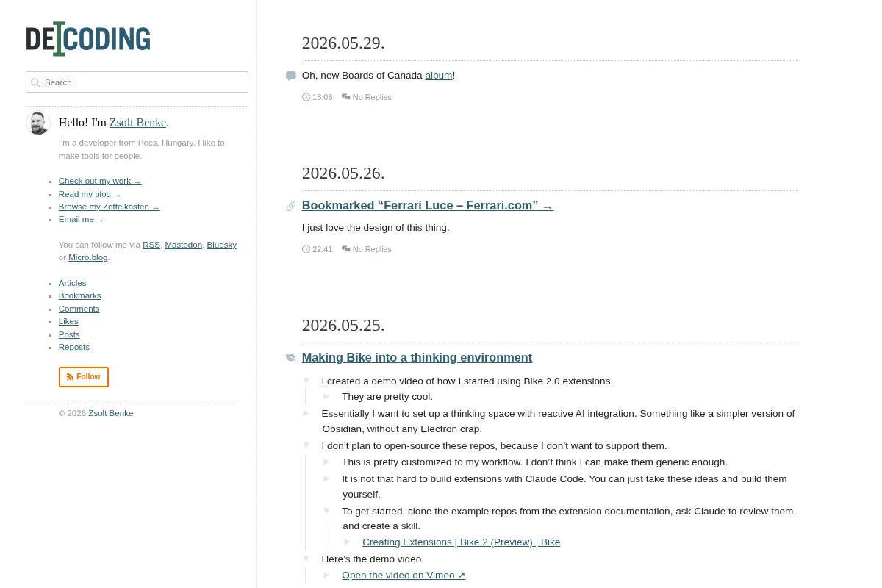Open the Reposts category

(74, 347)
